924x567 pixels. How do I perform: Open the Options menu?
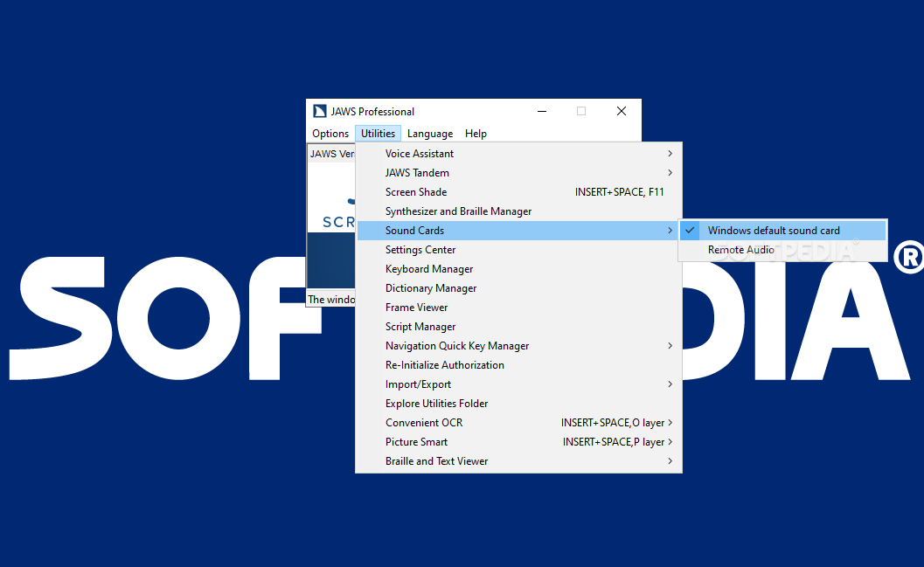330,134
